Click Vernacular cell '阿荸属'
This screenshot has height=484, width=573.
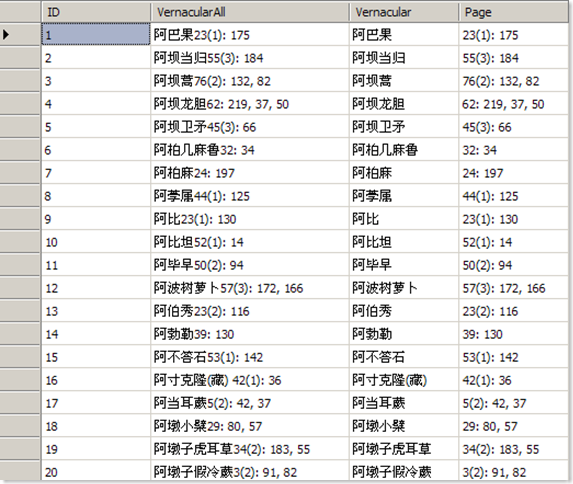point(404,196)
